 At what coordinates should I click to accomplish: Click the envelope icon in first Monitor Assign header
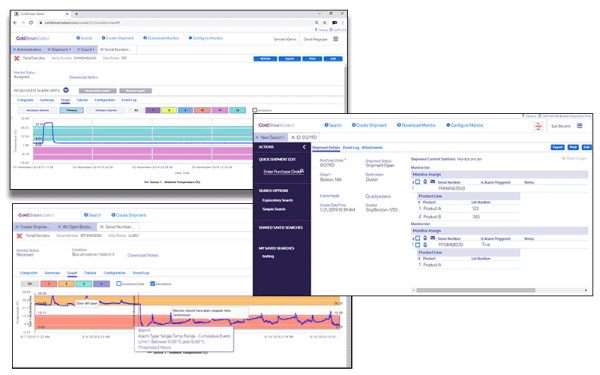pos(432,182)
